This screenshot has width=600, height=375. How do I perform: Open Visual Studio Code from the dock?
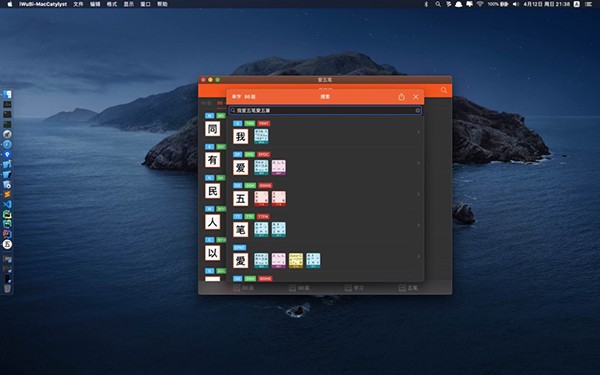tap(7, 204)
